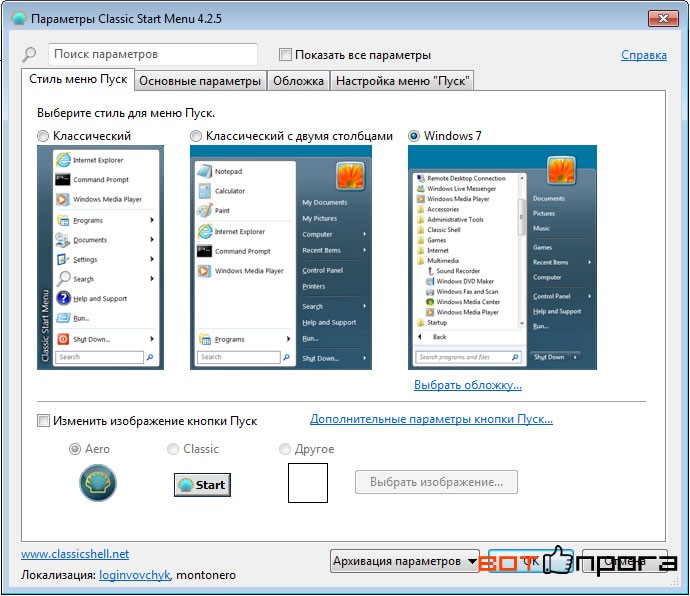Click the Справка help link

(644, 55)
